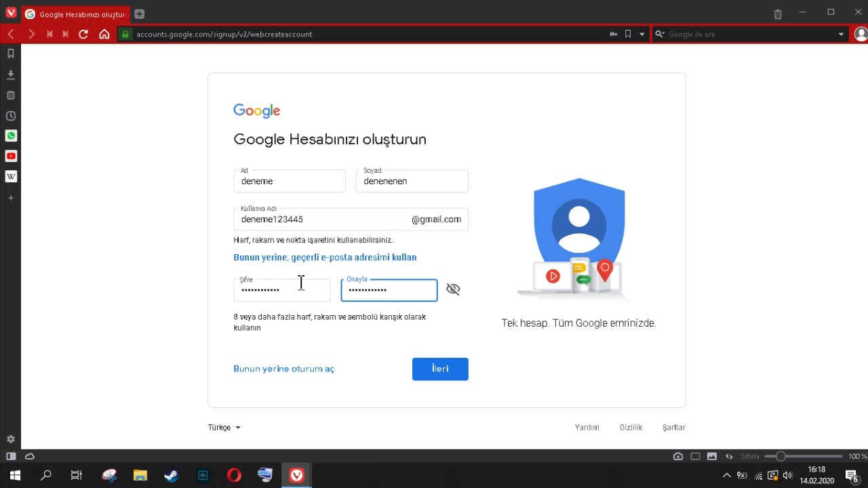Open the Bookmarks panel

[11, 54]
